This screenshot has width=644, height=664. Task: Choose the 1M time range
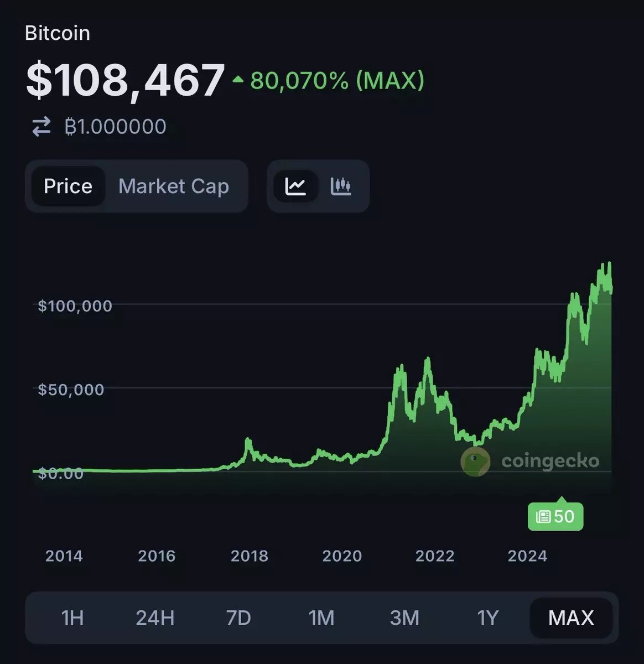coord(321,618)
